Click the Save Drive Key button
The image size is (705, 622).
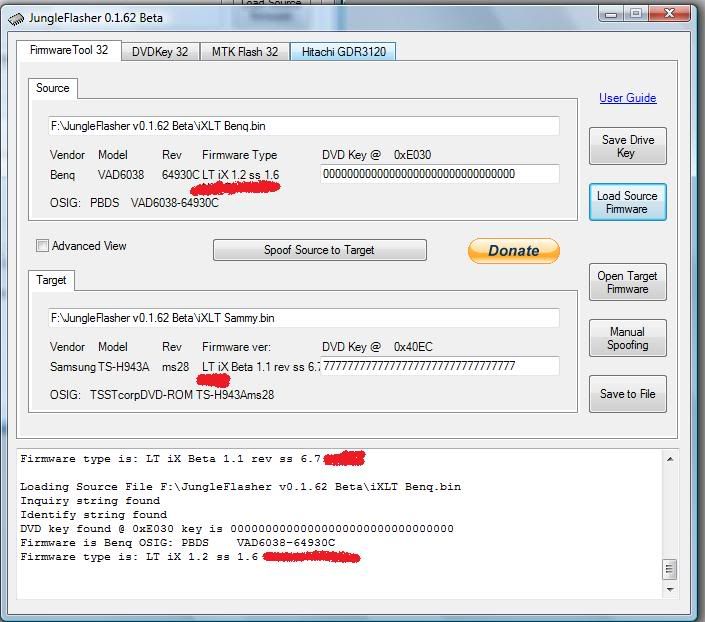[628, 146]
